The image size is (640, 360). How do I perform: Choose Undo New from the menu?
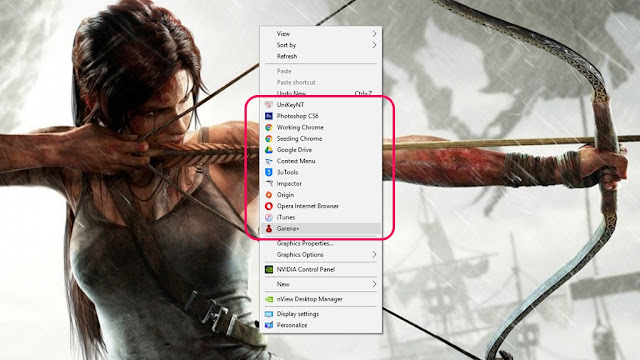point(321,93)
